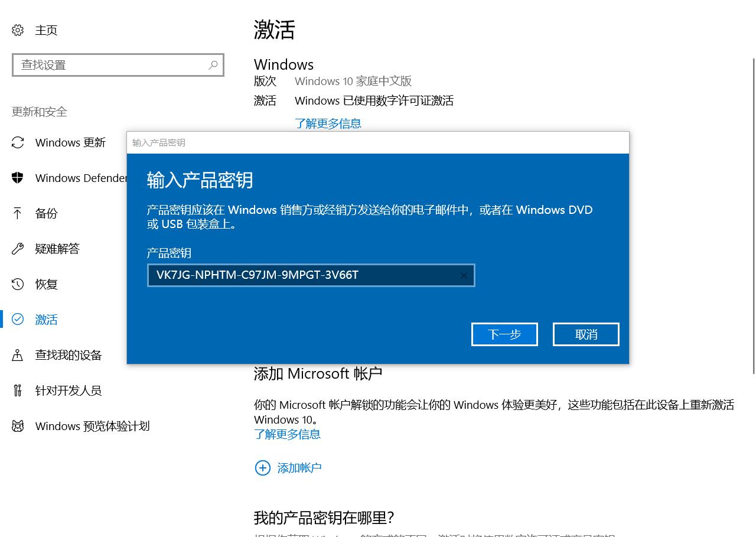Click the Windows Update refresh icon
756x537 pixels.
[18, 142]
